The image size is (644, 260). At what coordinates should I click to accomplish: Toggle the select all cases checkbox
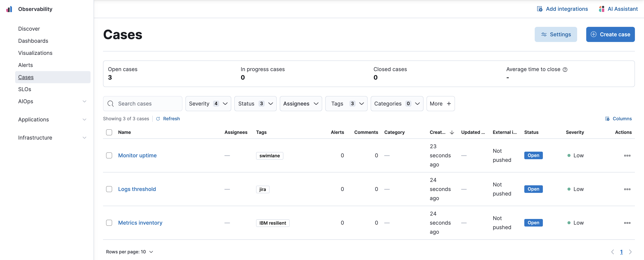109,132
